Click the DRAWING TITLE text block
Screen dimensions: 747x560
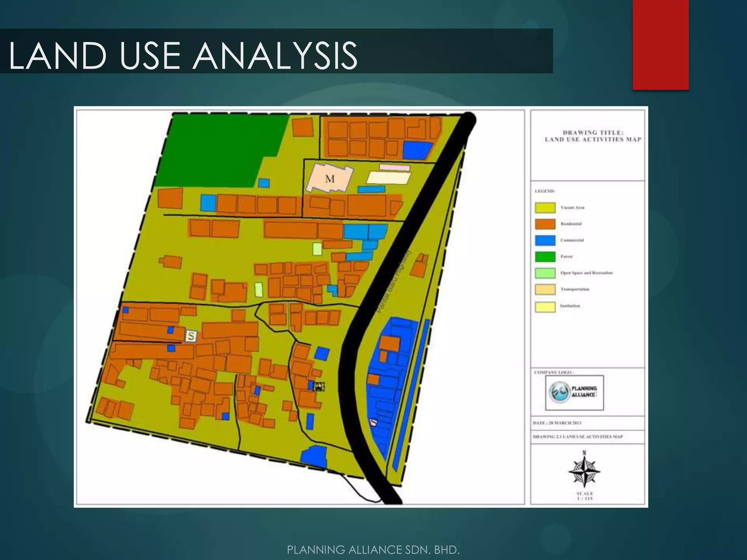pos(593,136)
